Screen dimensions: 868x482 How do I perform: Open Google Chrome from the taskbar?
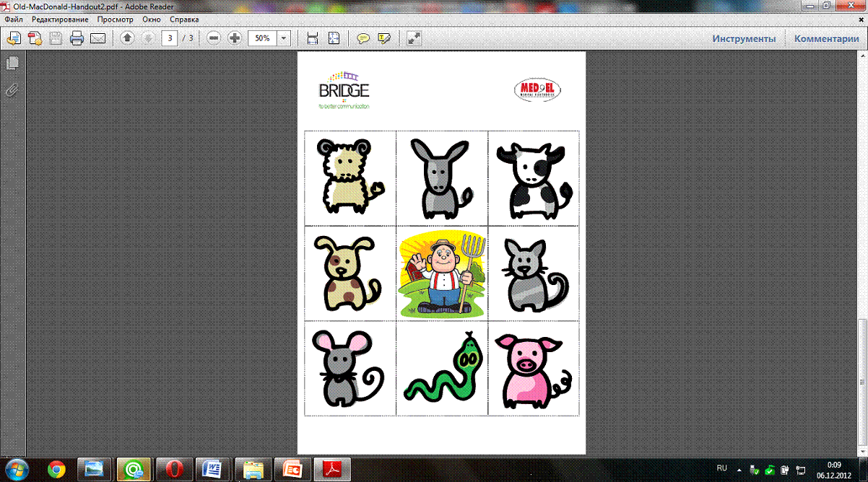[56, 469]
